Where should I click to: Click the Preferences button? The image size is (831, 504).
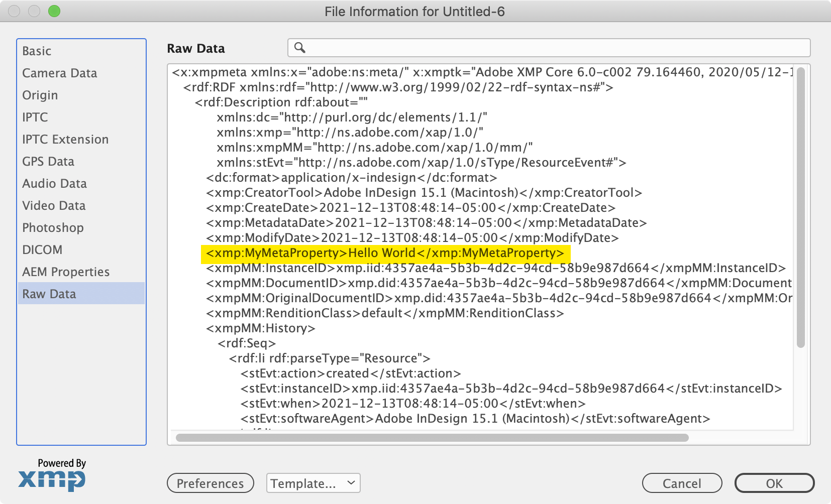click(x=210, y=483)
